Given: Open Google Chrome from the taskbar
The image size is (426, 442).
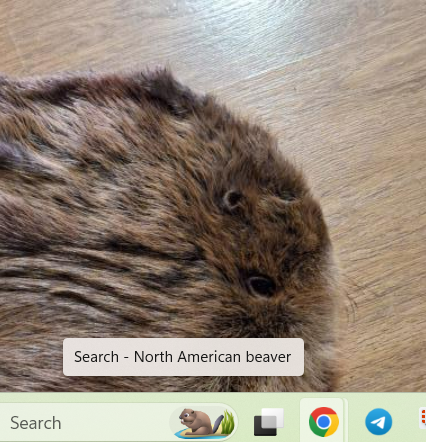Looking at the screenshot, I should 323,422.
